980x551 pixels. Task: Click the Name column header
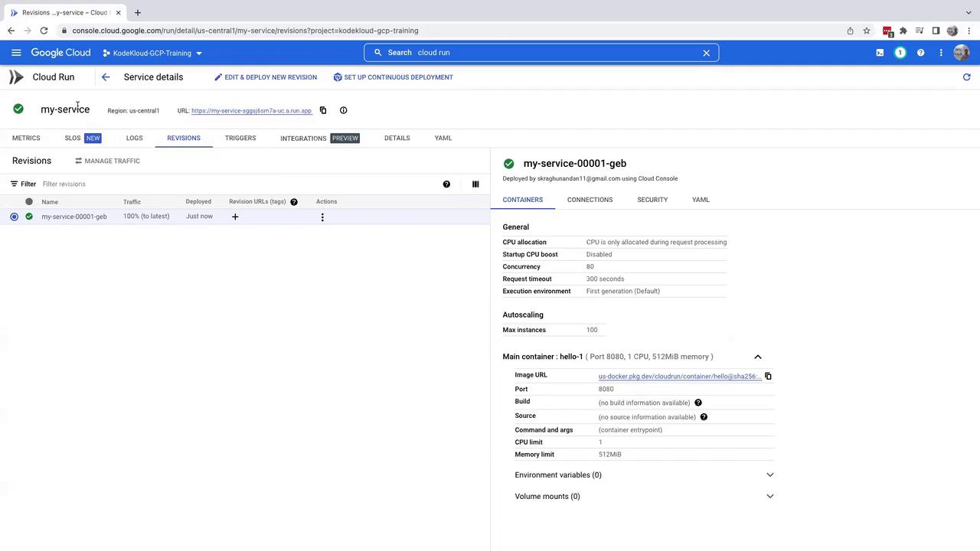[50, 202]
